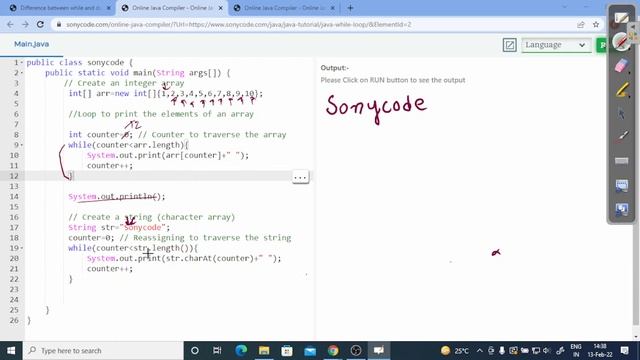Screen dimensions: 640x360
Task: Select the pink eraser tool
Action: click(621, 66)
